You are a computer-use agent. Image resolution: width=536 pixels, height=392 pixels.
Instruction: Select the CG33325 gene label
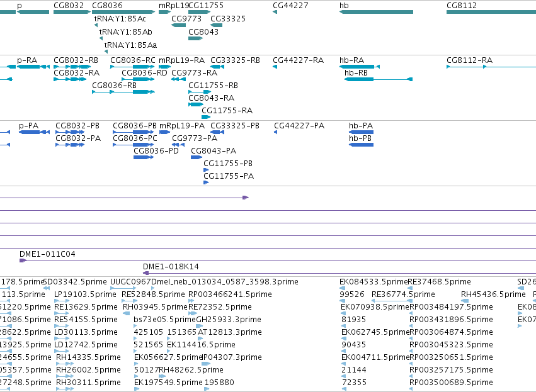click(228, 18)
